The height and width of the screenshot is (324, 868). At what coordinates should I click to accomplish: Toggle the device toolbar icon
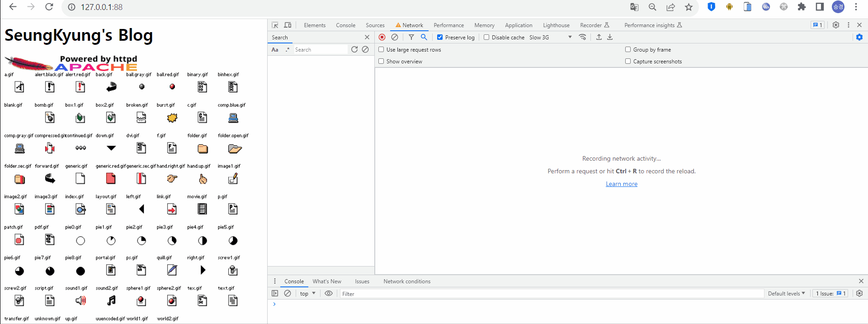click(x=288, y=25)
